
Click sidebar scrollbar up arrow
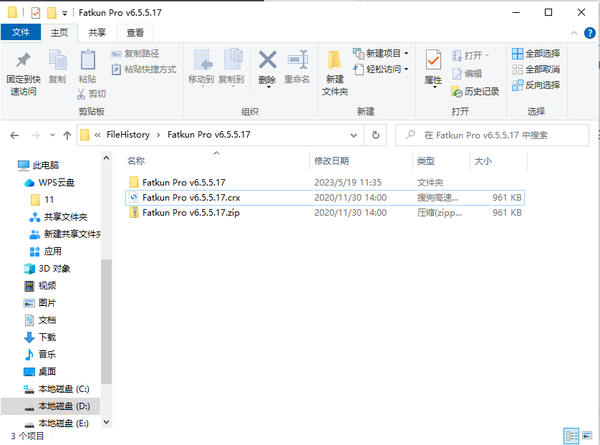pos(106,158)
